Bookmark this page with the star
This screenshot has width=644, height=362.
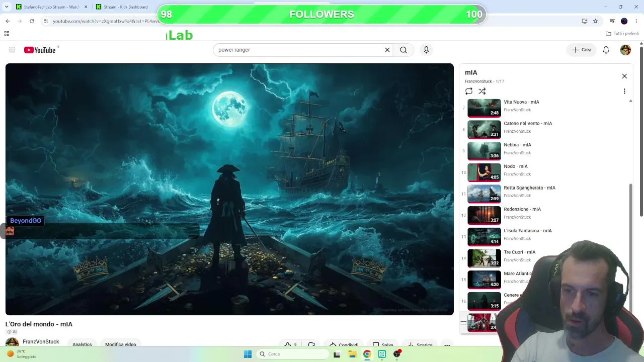(x=595, y=21)
